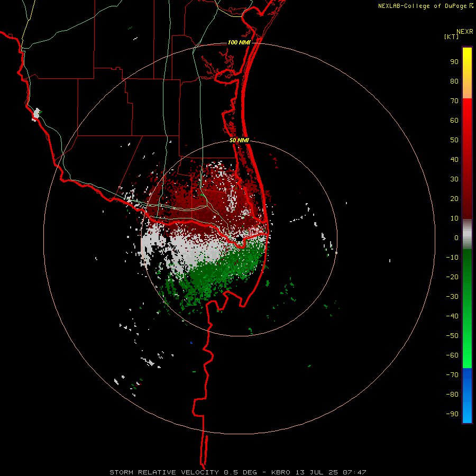Click the positive 90 legend value

tap(454, 62)
